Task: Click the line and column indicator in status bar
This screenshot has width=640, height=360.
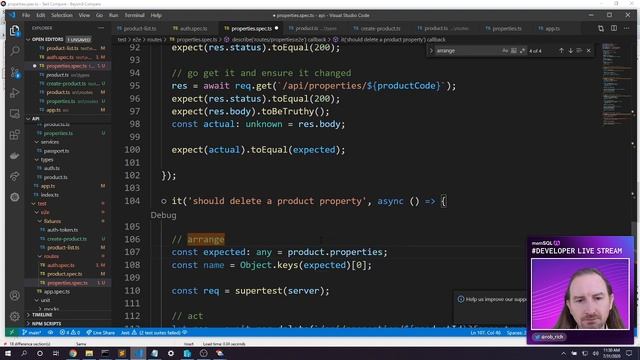Action: click(485, 332)
